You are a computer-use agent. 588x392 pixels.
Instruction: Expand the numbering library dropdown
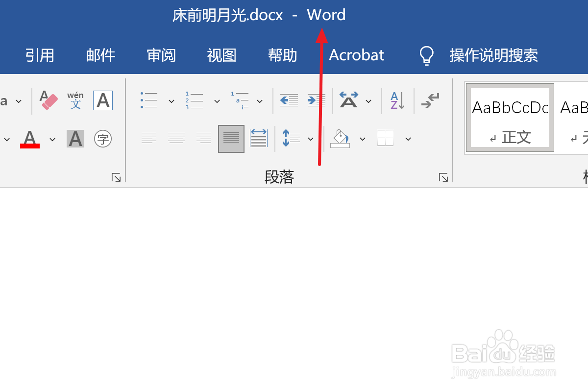217,101
